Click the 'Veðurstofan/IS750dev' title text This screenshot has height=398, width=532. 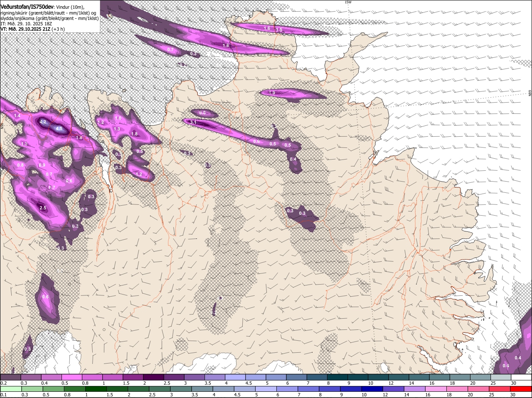pos(27,7)
